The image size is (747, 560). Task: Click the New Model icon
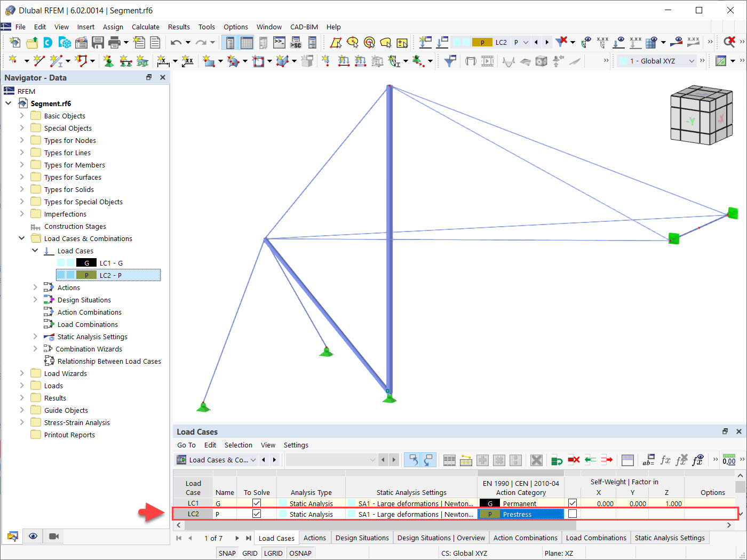coord(15,43)
